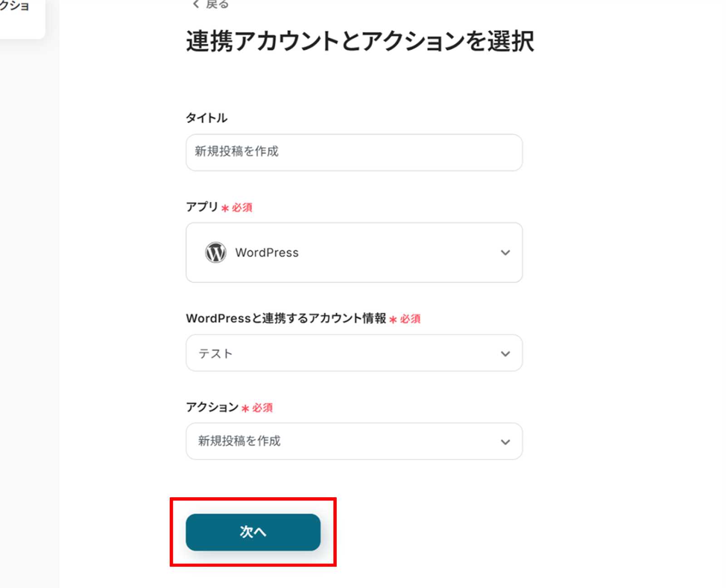The height and width of the screenshot is (588, 726).
Task: Click the アクション field label
Action: coord(212,407)
